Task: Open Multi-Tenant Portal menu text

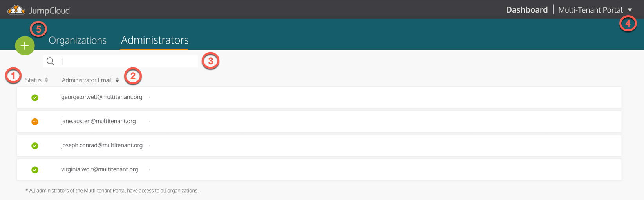Action: click(590, 10)
